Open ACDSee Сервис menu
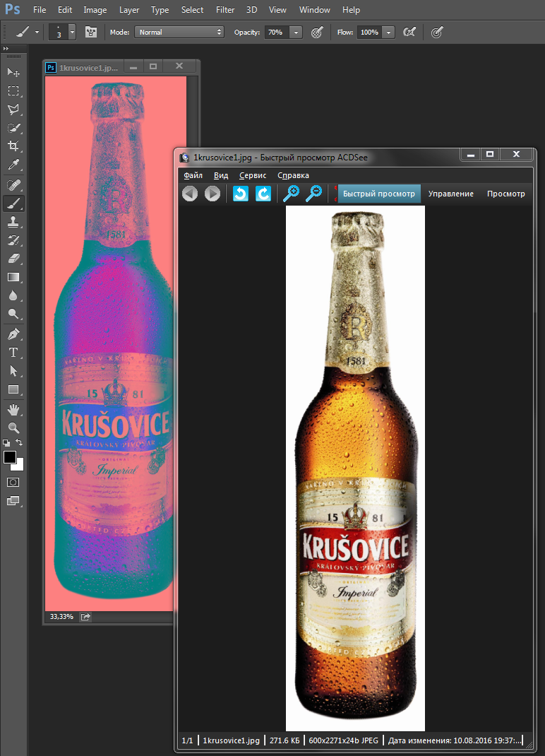This screenshot has height=756, width=545. point(253,175)
